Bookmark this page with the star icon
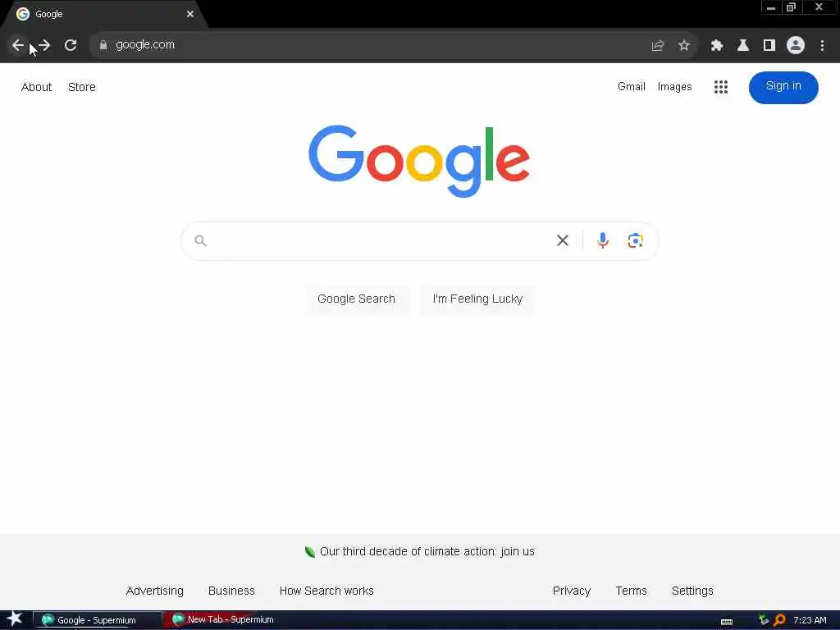This screenshot has height=630, width=840. [x=683, y=46]
